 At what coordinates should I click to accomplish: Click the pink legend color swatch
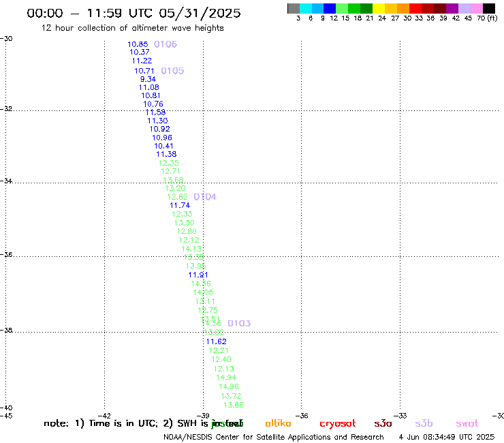coord(477,8)
